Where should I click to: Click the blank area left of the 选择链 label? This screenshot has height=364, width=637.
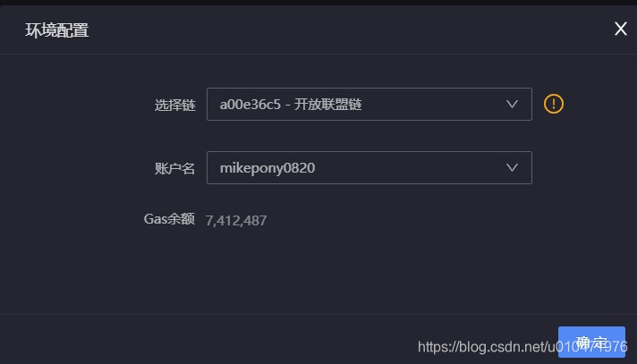[x=73, y=105]
